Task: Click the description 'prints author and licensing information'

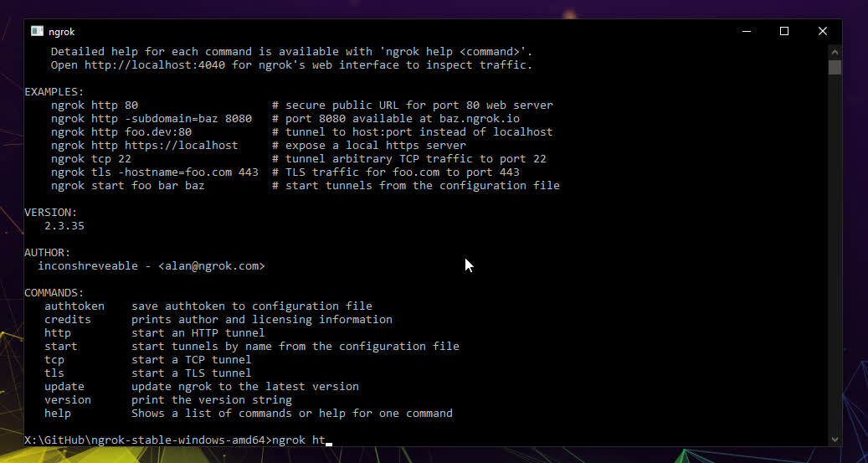Action: 262,320
